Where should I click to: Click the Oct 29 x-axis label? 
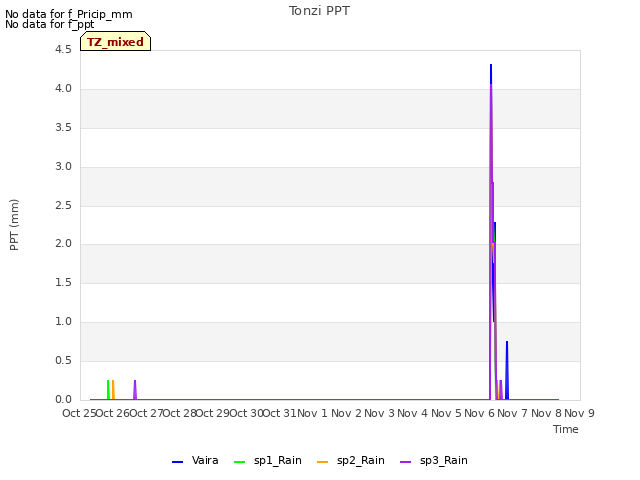pos(213,413)
